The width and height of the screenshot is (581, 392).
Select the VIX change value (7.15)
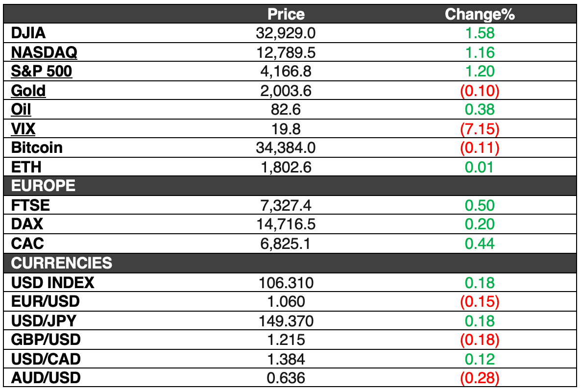point(480,129)
